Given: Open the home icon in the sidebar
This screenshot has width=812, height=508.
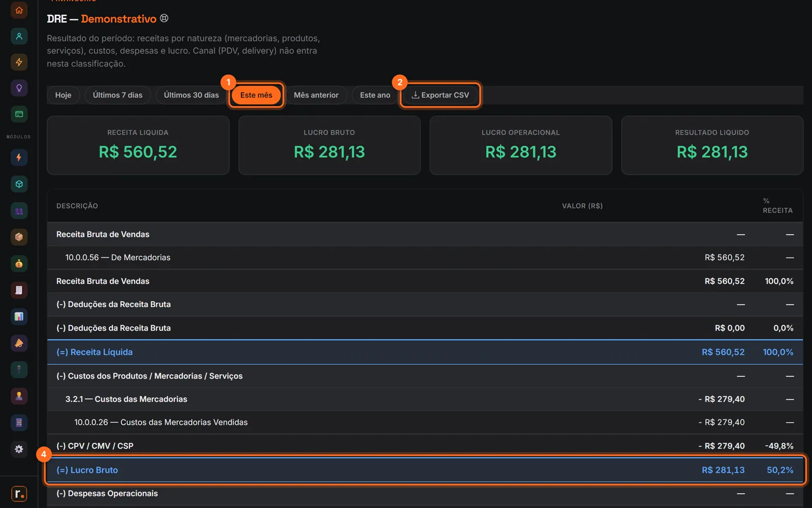Looking at the screenshot, I should point(19,10).
